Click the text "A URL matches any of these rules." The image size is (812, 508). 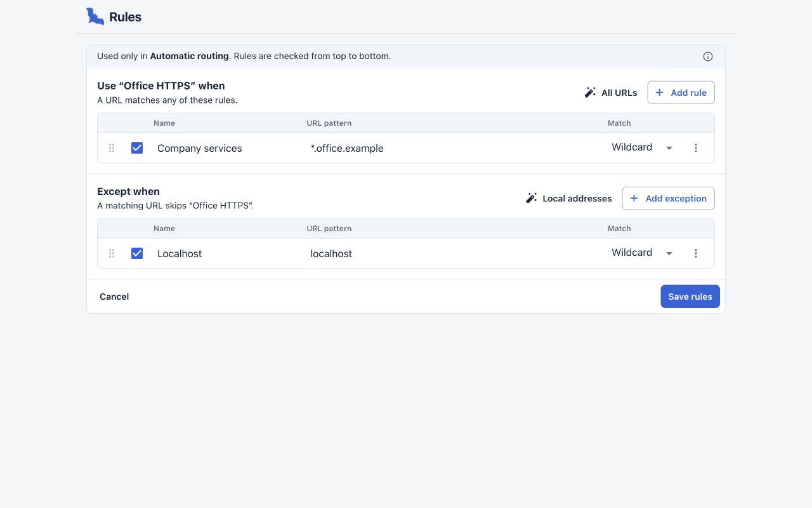[x=167, y=100]
